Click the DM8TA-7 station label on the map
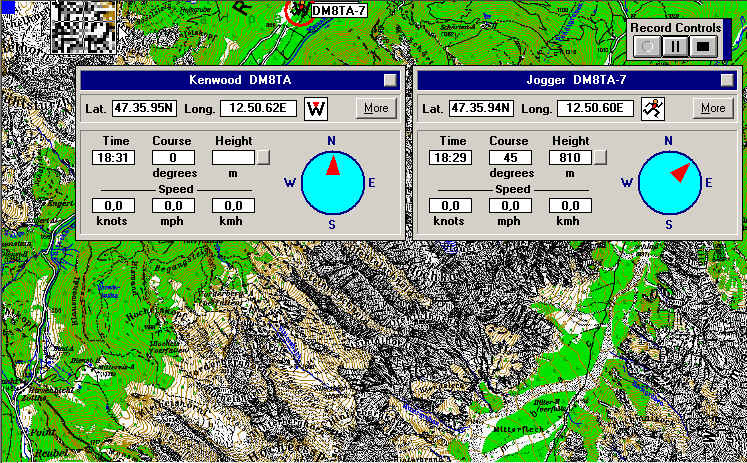Screen dimensions: 747x463 click(339, 10)
